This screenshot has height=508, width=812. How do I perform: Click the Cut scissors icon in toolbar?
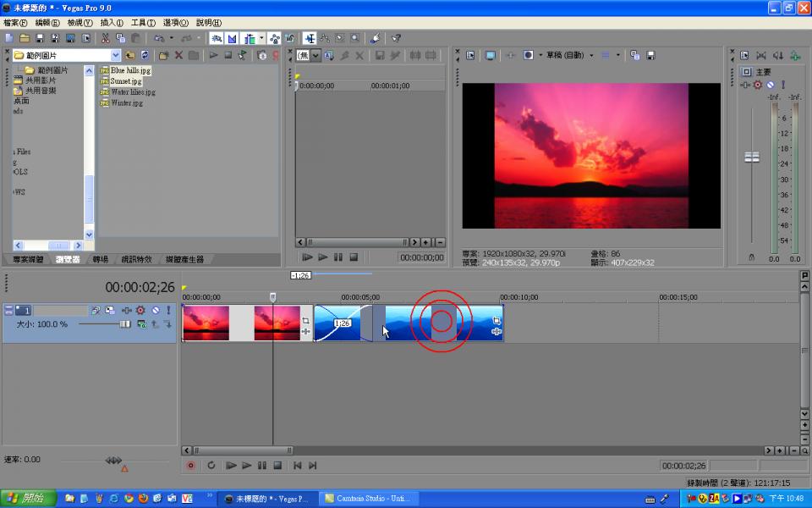point(106,38)
